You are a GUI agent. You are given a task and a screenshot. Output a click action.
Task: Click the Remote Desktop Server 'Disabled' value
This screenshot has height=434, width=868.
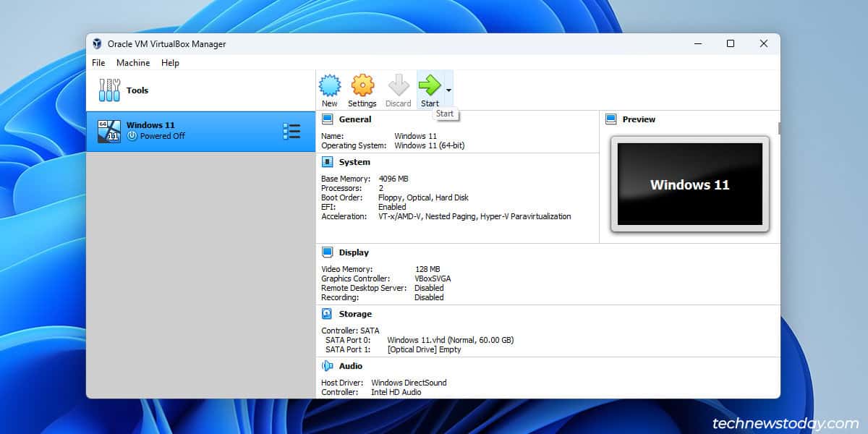pyautogui.click(x=429, y=288)
